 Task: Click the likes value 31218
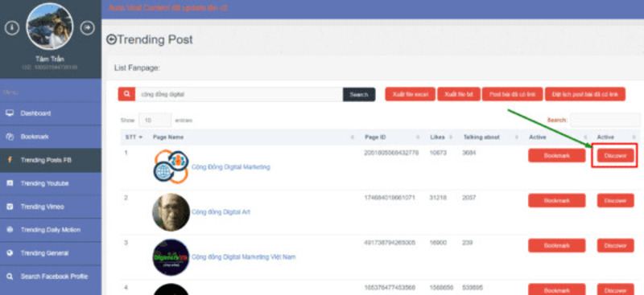point(439,198)
